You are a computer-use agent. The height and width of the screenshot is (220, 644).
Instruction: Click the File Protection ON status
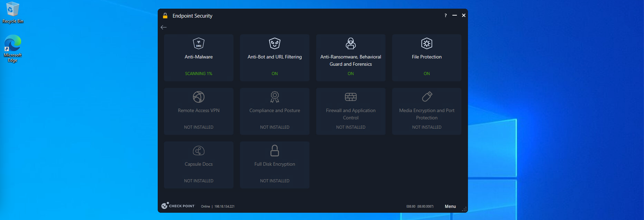tap(426, 74)
